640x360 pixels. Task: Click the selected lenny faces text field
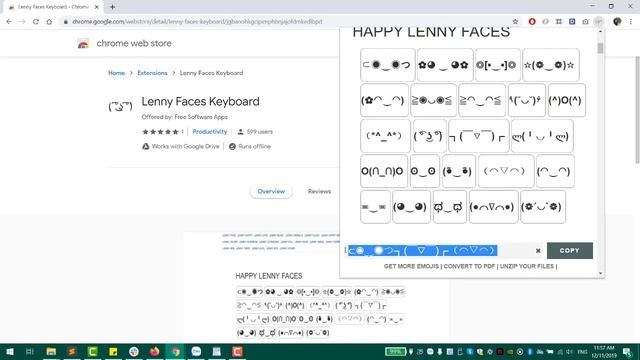(x=439, y=251)
